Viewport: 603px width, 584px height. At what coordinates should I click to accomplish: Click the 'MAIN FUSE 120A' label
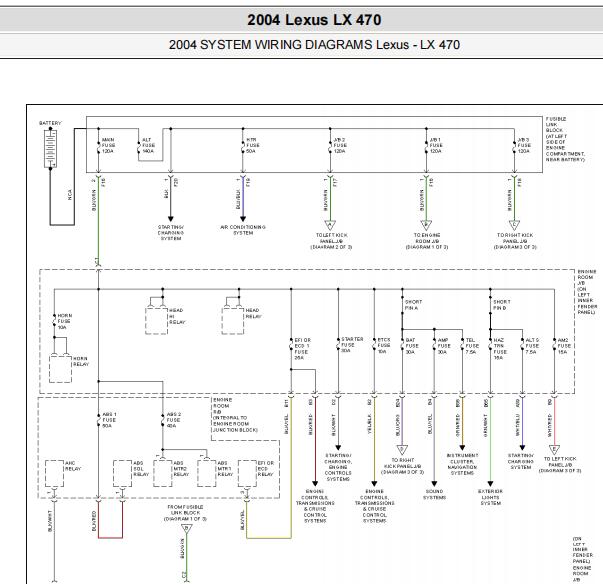point(108,145)
